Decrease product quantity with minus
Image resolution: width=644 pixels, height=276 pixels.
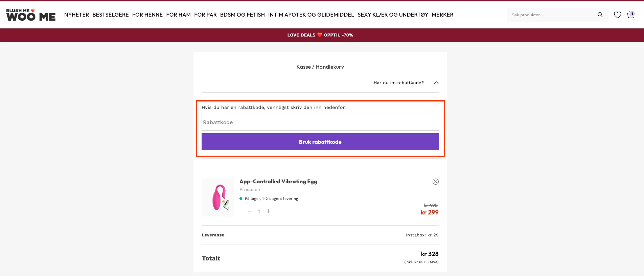(x=249, y=211)
